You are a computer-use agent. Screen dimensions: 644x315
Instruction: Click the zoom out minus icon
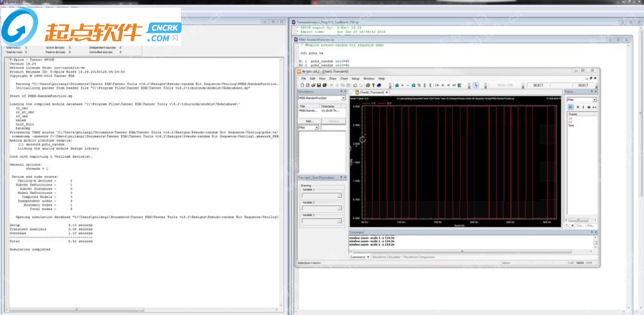click(x=408, y=85)
